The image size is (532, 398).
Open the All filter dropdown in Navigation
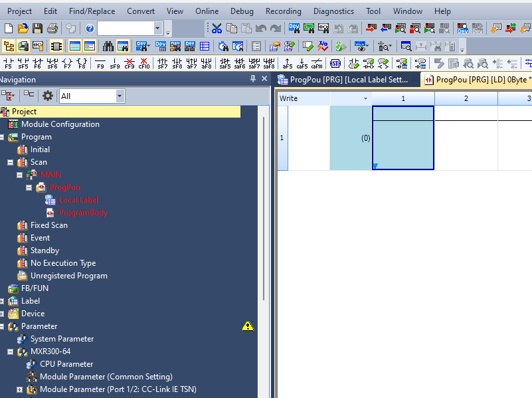coord(120,96)
